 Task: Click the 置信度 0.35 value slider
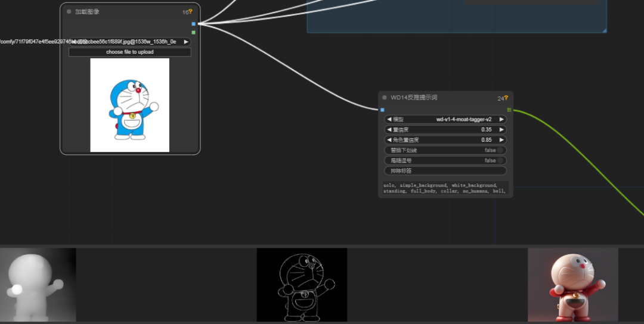point(445,130)
